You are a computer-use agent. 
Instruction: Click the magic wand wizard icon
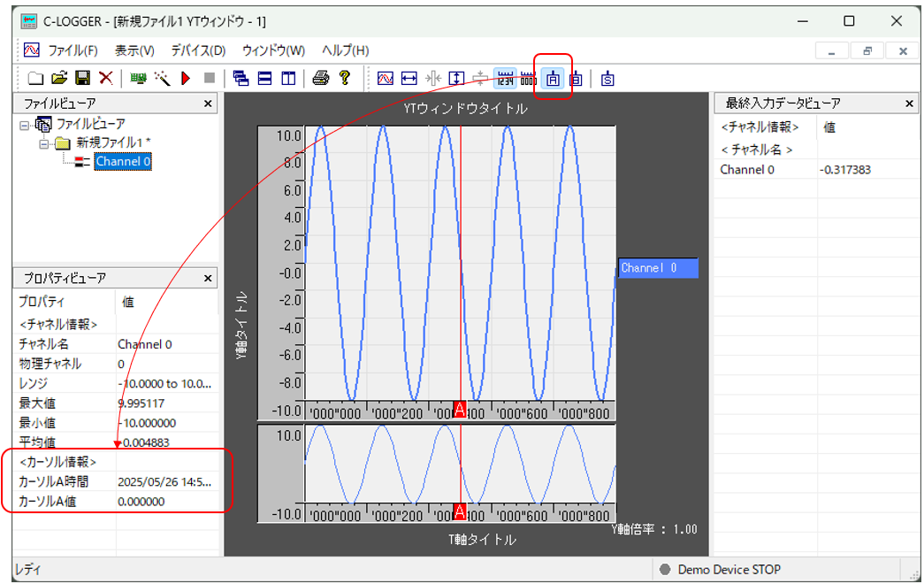[x=162, y=79]
